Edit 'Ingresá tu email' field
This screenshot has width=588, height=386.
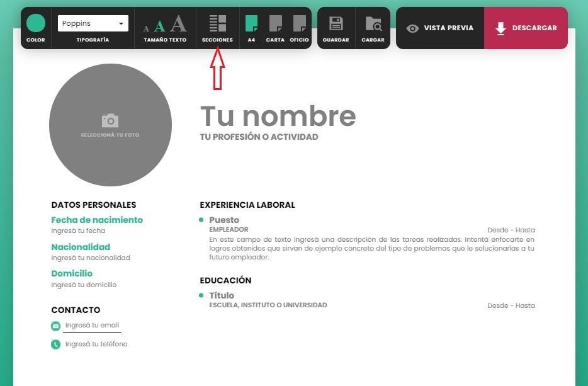93,325
